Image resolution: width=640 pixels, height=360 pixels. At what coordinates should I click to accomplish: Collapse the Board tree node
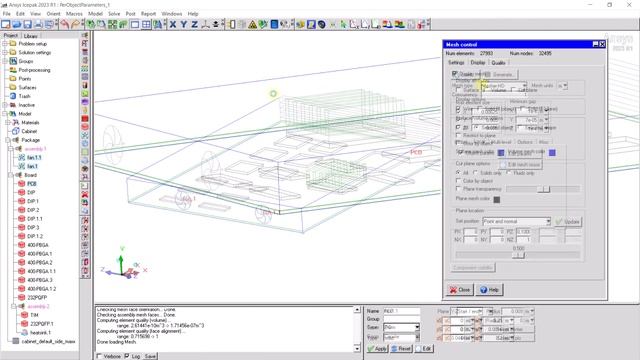11,175
